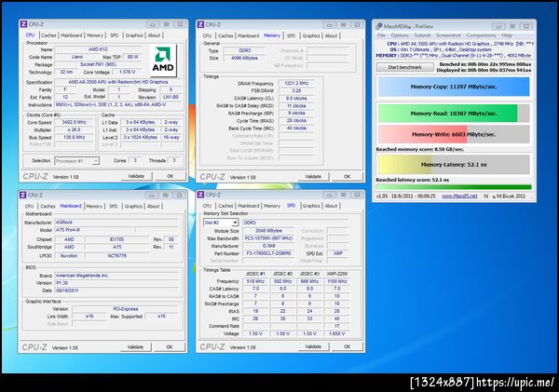Open Mainboard tab in the CPU-Z window showing the Memory tab

249,35
